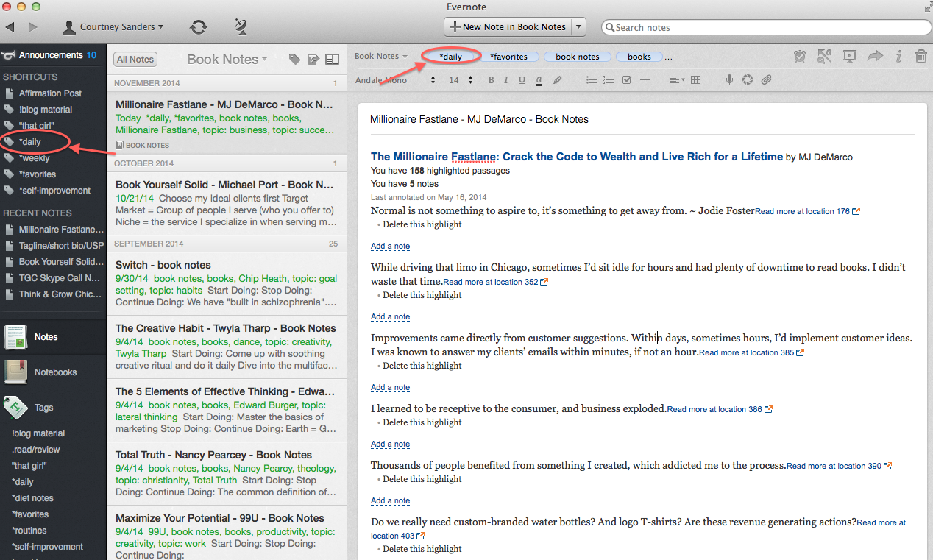The image size is (933, 560).
Task: Click the books tag pill on the note
Action: pyautogui.click(x=639, y=57)
